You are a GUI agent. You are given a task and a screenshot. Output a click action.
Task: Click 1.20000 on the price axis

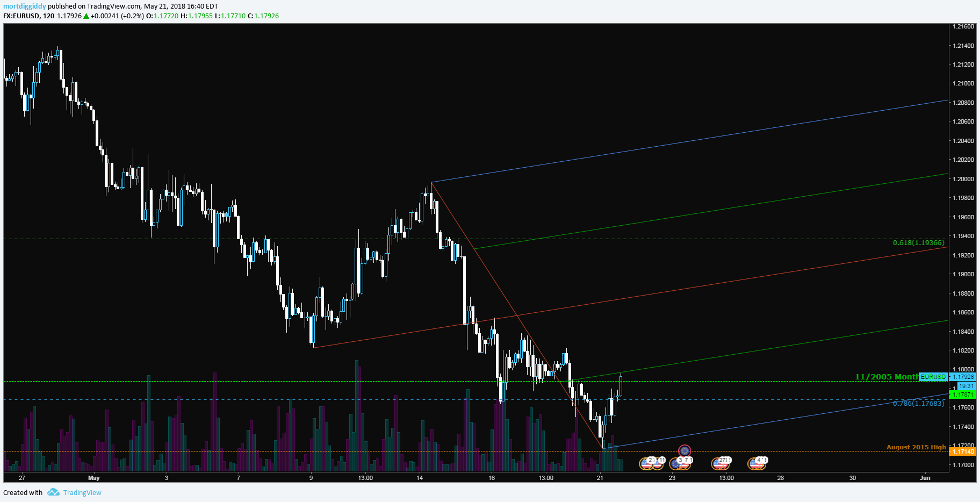coord(963,179)
